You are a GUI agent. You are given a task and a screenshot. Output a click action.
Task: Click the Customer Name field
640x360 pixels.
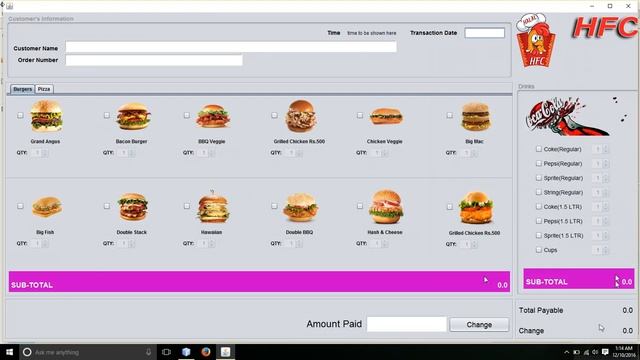coord(231,47)
